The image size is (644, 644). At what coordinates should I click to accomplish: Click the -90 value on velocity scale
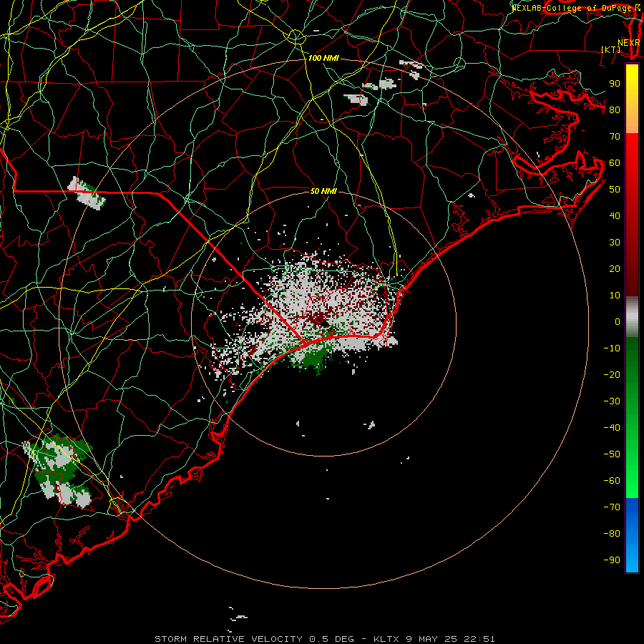pyautogui.click(x=612, y=560)
